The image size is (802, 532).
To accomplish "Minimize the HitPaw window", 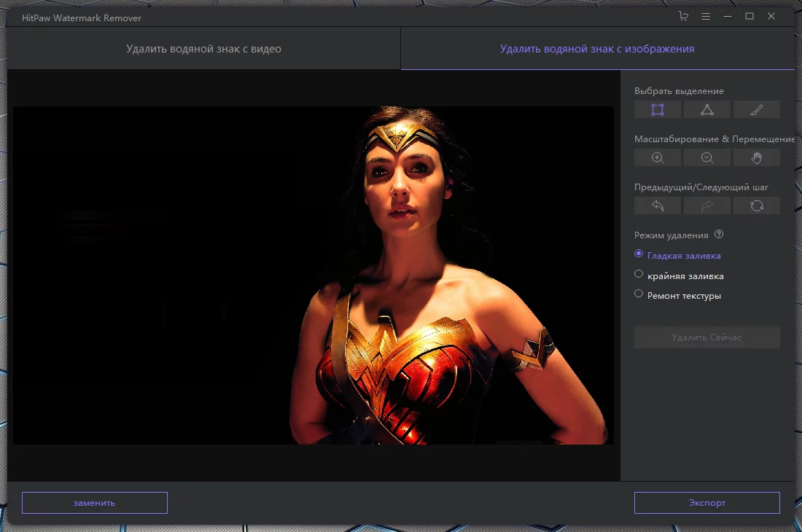I will pos(728,16).
